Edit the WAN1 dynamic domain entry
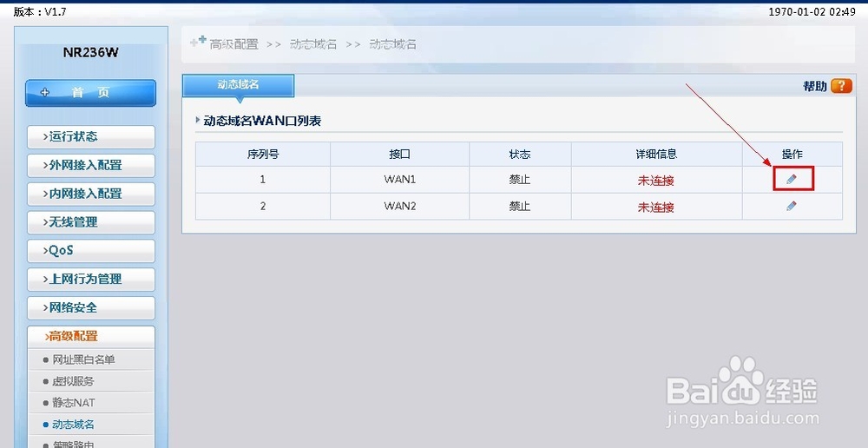Image resolution: width=868 pixels, height=448 pixels. pos(792,180)
